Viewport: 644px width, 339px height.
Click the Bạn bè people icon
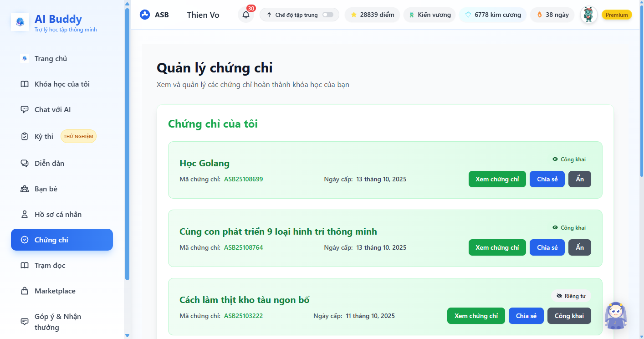click(x=25, y=189)
